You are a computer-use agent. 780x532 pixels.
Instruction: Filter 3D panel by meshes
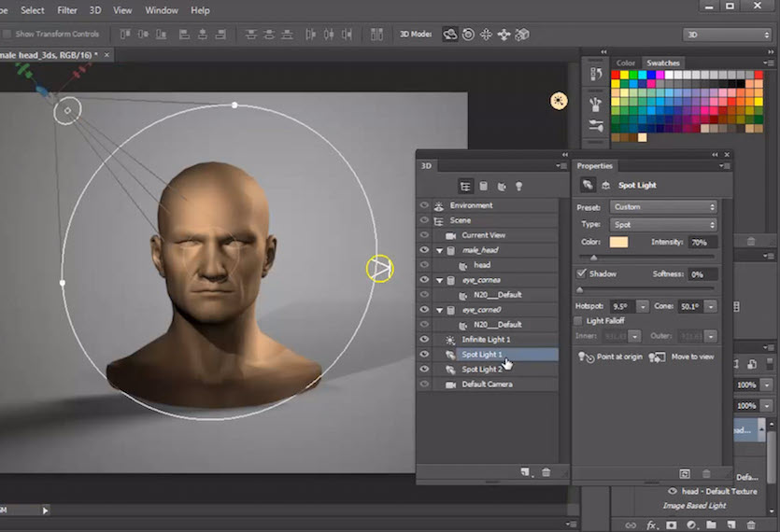click(x=484, y=187)
